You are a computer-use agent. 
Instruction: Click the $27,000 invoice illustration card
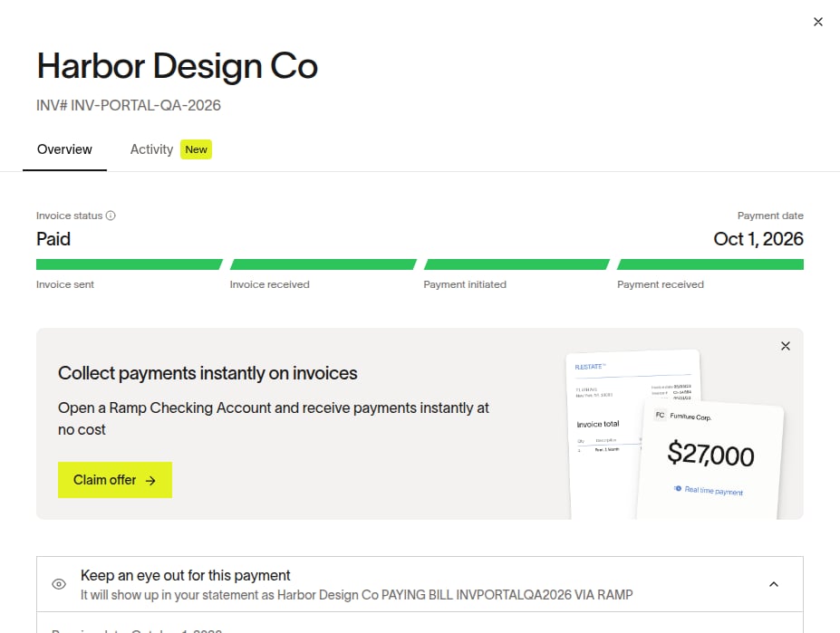[710, 459]
